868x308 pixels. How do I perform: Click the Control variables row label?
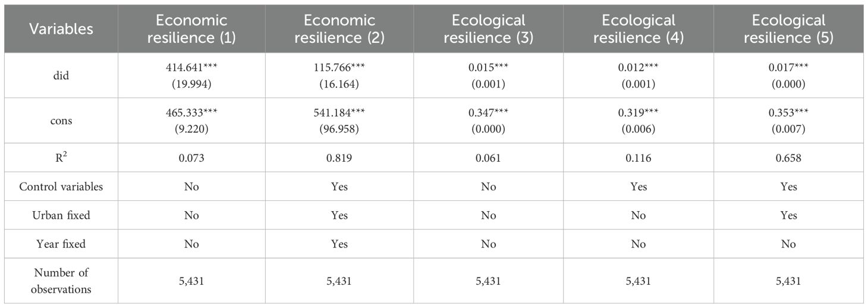coord(61,187)
